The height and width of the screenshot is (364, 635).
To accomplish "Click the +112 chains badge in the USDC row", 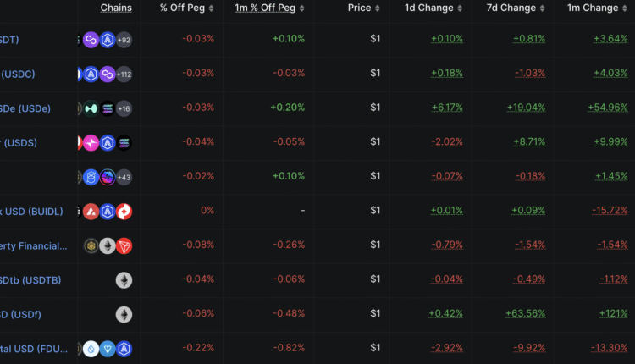I will [124, 74].
